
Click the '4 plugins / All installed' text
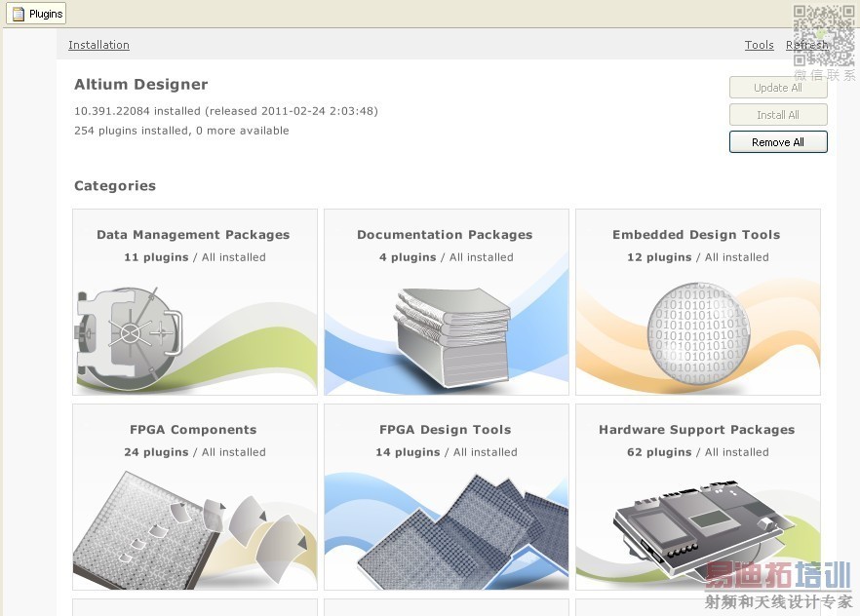click(447, 257)
